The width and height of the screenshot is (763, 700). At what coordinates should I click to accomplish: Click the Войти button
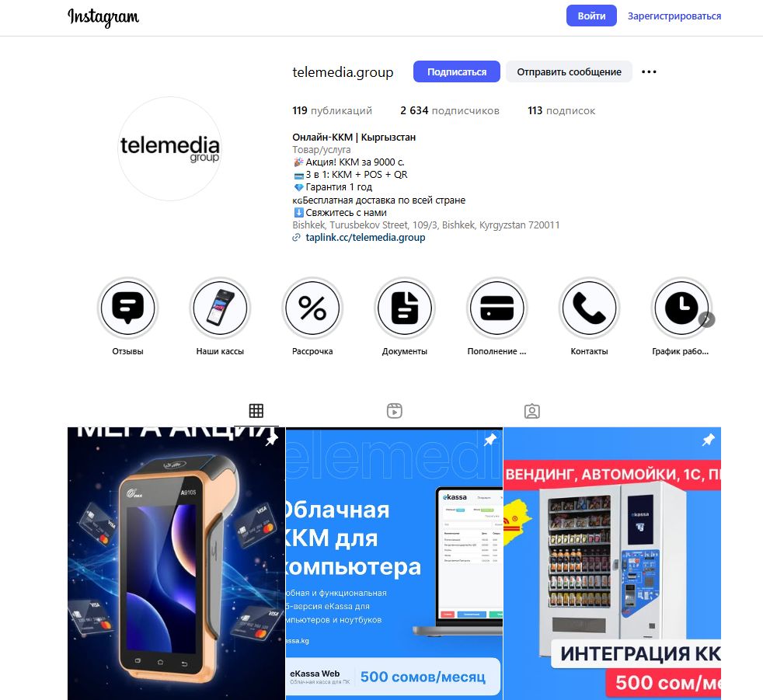tap(591, 16)
